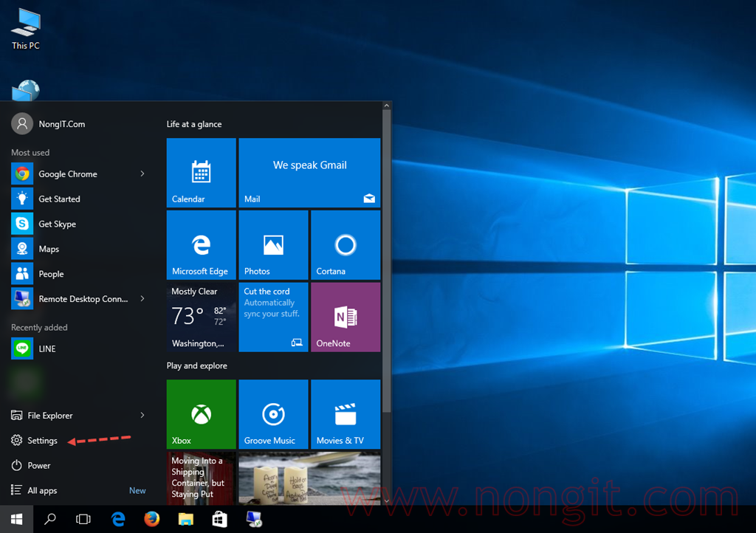
Task: Expand Remote Desktop Connection jump list arrow
Action: [142, 299]
